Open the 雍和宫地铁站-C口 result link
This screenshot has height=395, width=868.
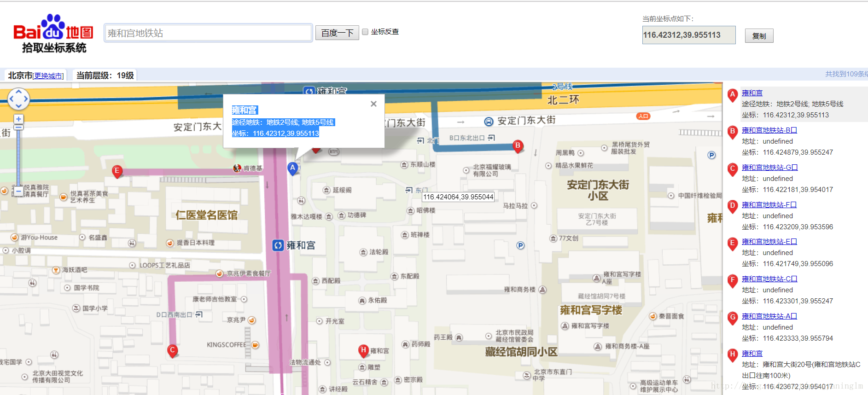[769, 279]
